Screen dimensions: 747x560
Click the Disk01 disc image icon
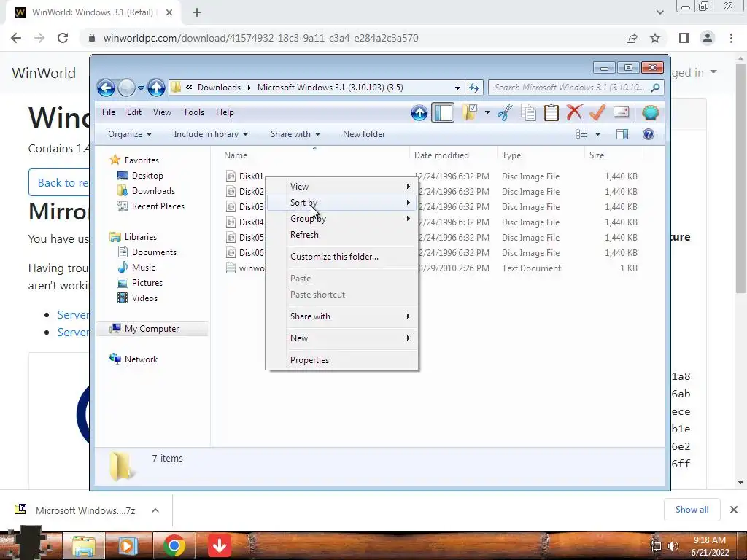[x=231, y=176]
